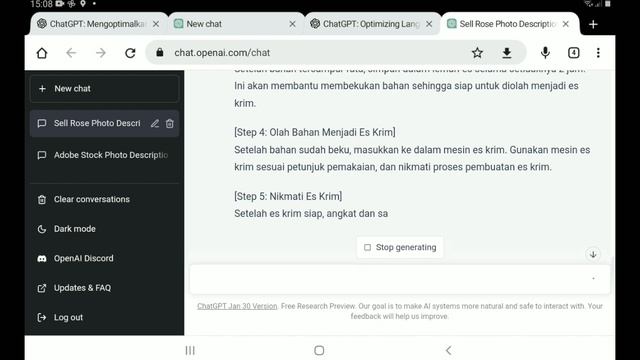Close the ChatGPT: Mengoptimalkan tab
640x360 pixels.
point(156,24)
